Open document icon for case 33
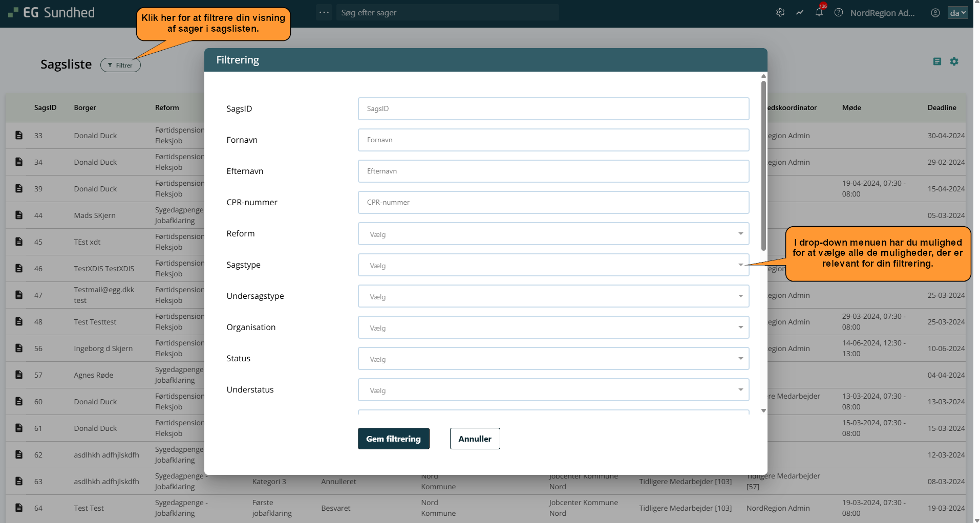The width and height of the screenshot is (980, 523). pyautogui.click(x=19, y=135)
